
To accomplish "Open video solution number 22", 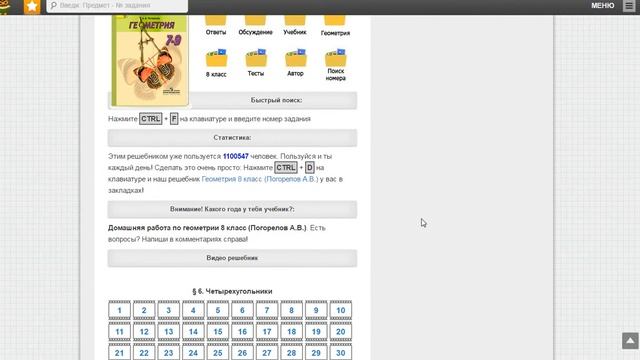I will [x=144, y=352].
